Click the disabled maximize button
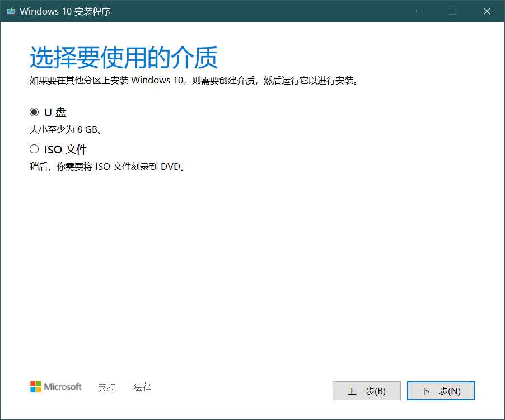The width and height of the screenshot is (505, 420). click(x=453, y=11)
